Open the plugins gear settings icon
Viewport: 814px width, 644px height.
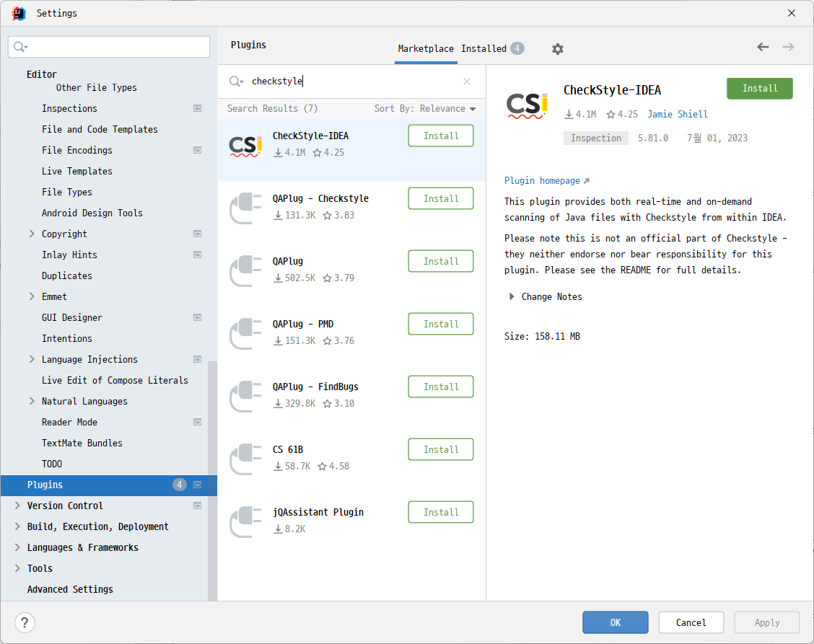[x=558, y=49]
